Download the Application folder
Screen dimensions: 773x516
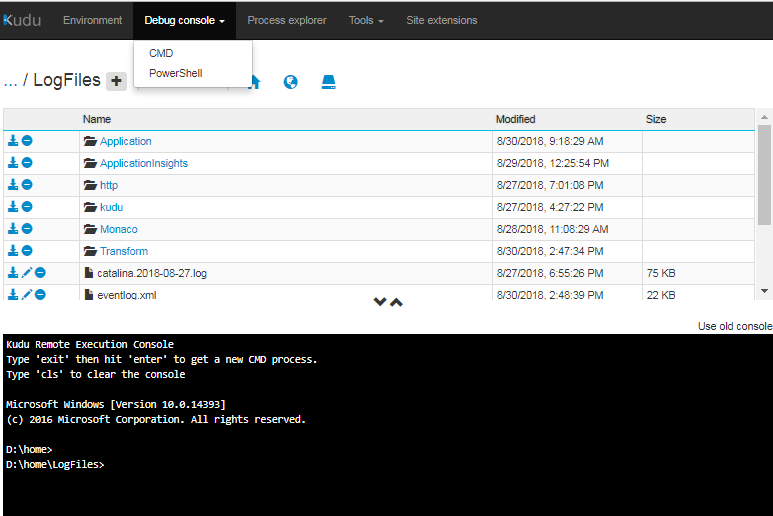[13, 141]
